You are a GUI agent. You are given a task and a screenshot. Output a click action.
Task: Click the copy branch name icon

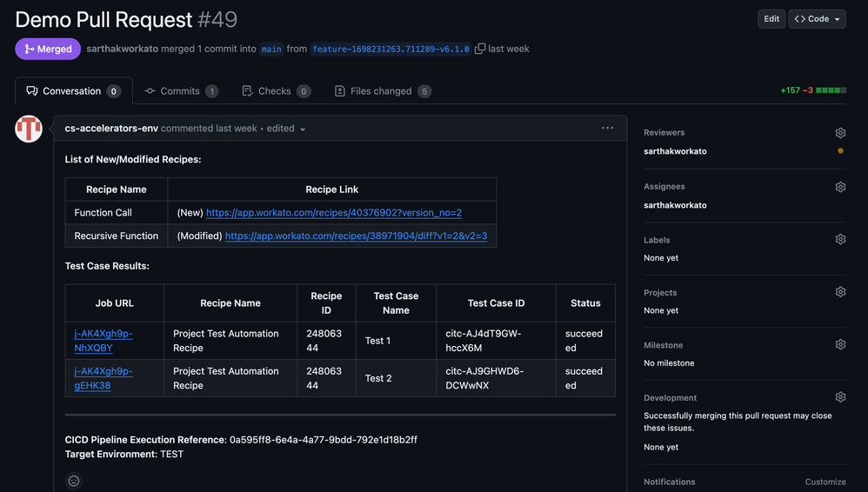479,49
